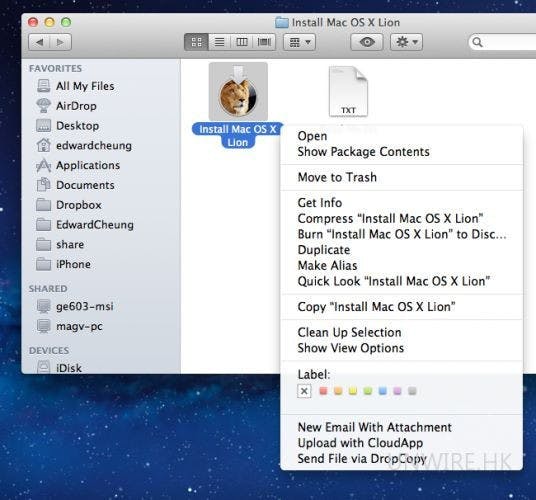Open the iPhone folder in sidebar
Viewport: 536px width, 500px height.
click(x=64, y=264)
